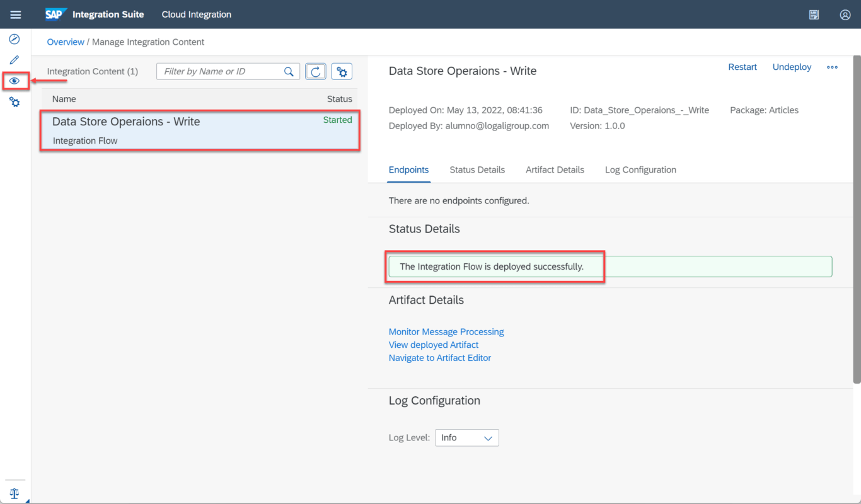Screen dimensions: 861x504
Task: Open the user profile icon
Action: click(845, 14)
